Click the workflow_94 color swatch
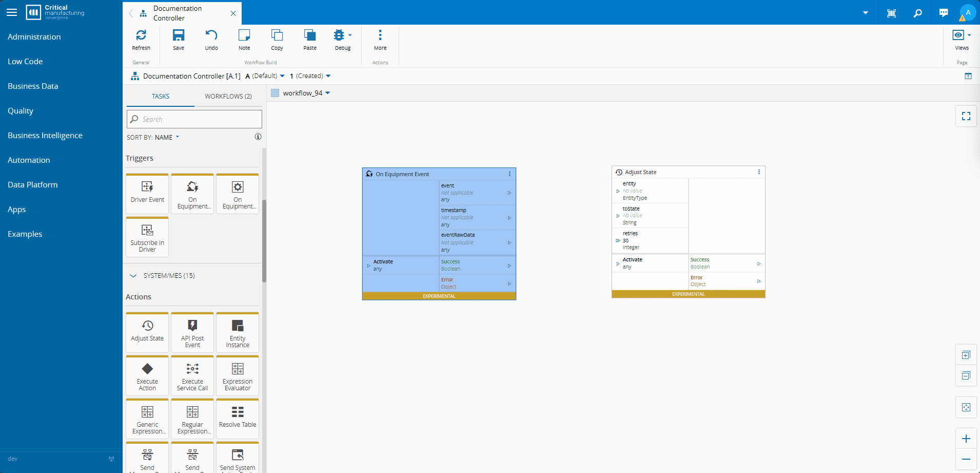This screenshot has width=980, height=473. point(275,93)
